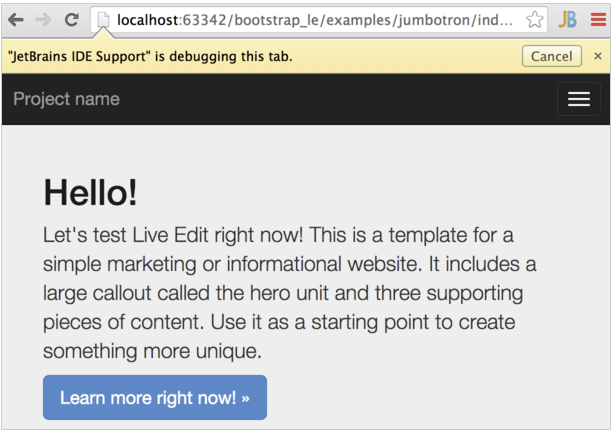Open the Project name brand link
The width and height of the screenshot is (611, 434).
(66, 99)
